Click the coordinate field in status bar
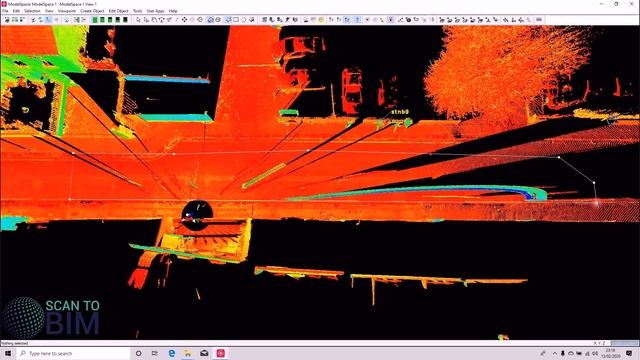 [624, 343]
